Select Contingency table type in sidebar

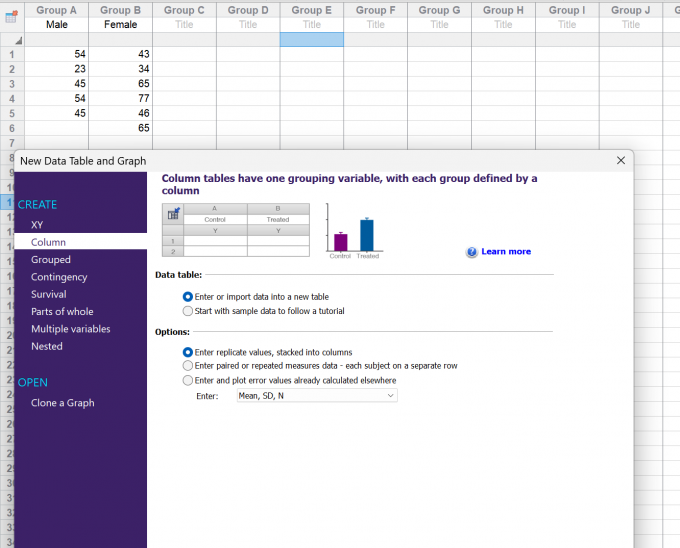[x=59, y=277]
